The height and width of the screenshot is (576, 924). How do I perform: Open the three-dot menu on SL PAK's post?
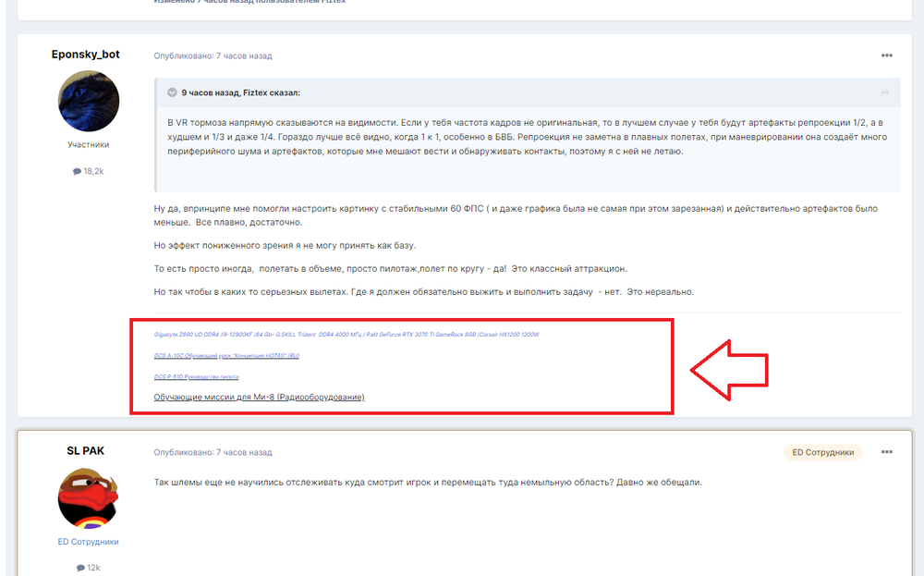886,452
